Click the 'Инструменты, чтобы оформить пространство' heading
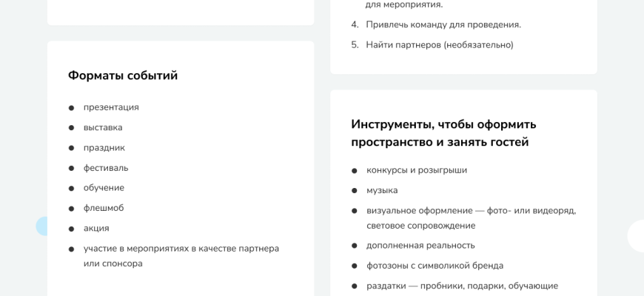 pyautogui.click(x=443, y=133)
